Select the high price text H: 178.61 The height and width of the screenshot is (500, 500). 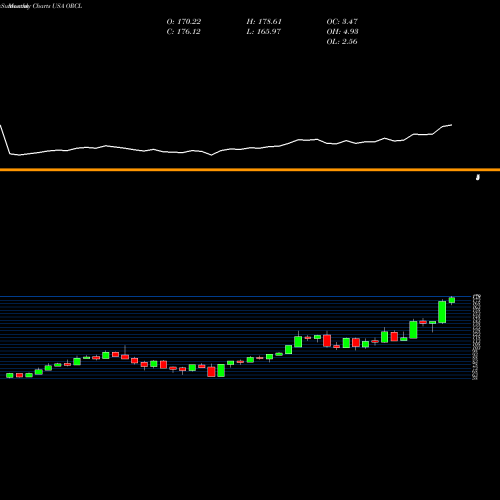coord(264,22)
